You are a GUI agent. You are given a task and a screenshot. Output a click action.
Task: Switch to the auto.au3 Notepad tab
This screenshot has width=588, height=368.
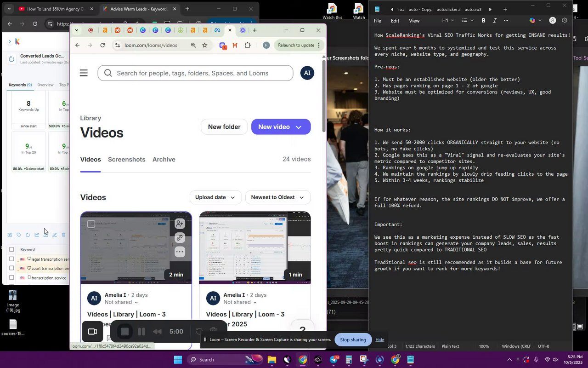473,9
